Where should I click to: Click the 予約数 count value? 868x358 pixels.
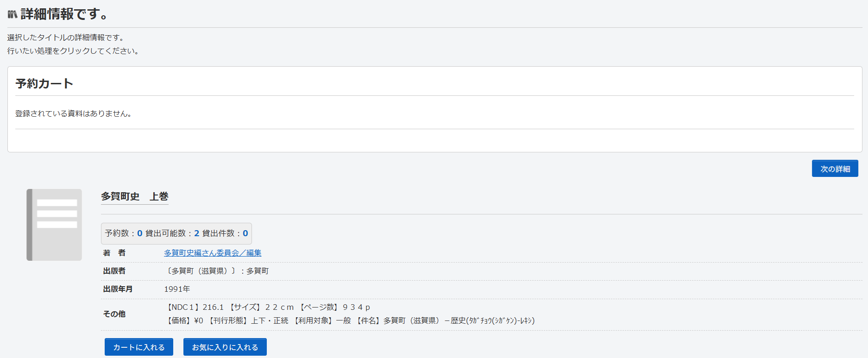pyautogui.click(x=139, y=233)
